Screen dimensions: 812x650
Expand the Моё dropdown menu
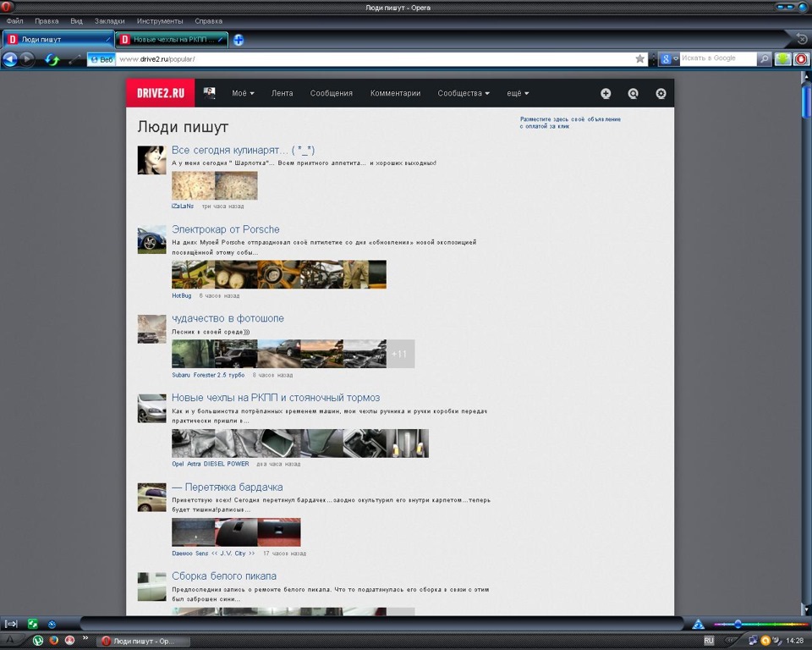tap(243, 93)
